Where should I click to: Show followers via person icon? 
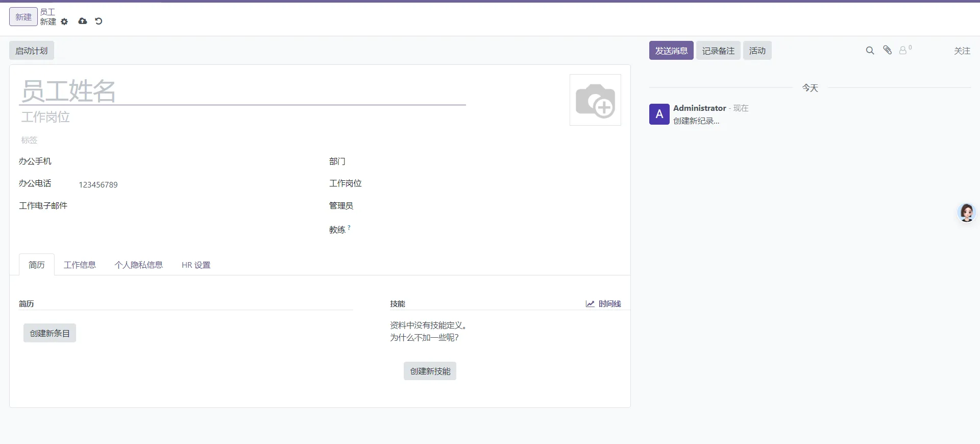tap(905, 50)
